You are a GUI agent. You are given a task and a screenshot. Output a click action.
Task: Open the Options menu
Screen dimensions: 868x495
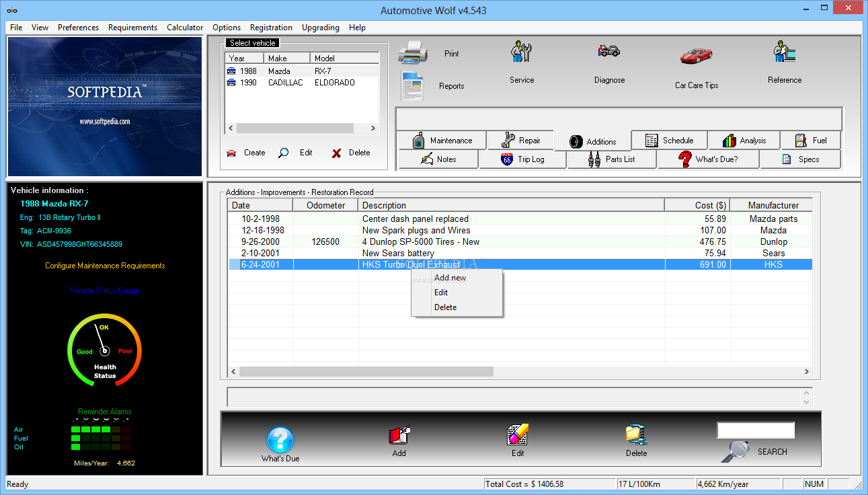[227, 28]
